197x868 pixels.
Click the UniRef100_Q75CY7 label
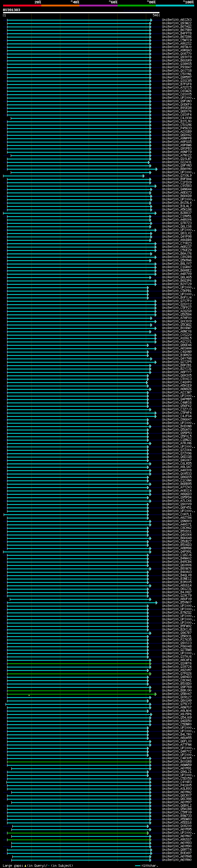point(176,704)
